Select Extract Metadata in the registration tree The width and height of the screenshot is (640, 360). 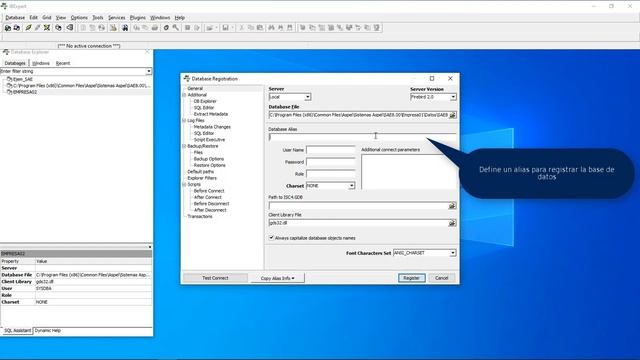coord(211,114)
